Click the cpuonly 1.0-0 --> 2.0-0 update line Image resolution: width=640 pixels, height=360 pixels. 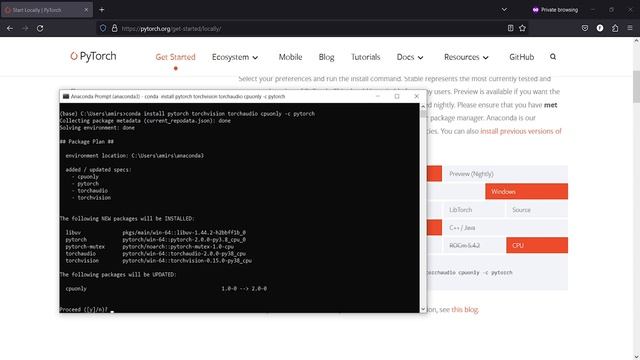pos(166,289)
